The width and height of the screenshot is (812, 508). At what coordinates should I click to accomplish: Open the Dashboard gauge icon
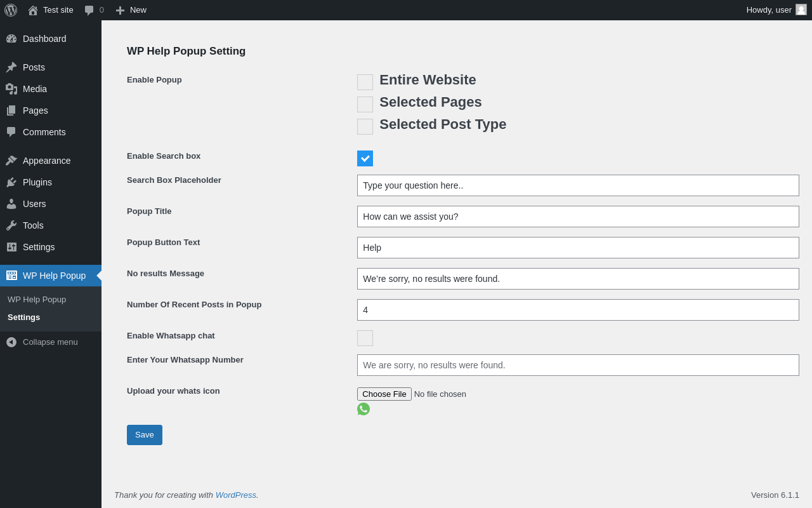click(x=11, y=39)
